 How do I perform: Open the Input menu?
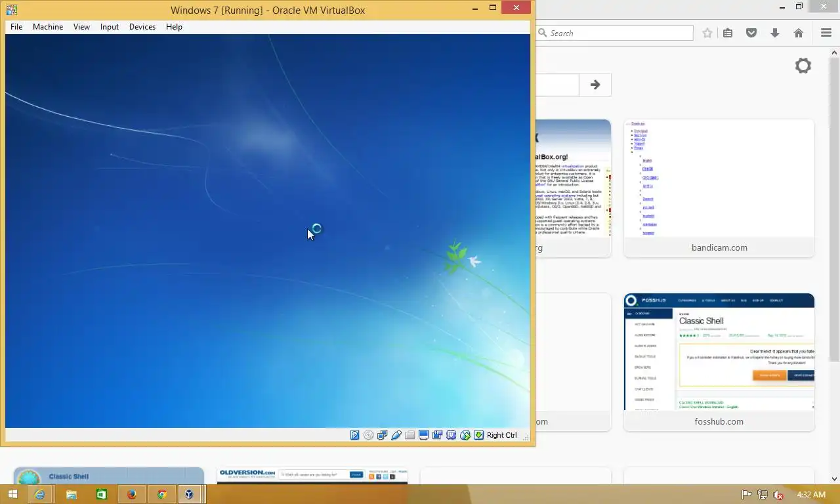[110, 27]
